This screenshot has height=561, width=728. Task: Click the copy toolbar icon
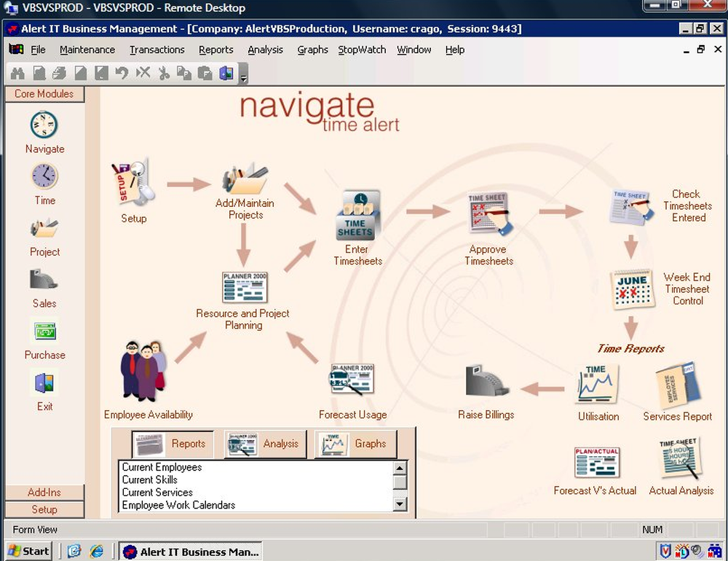click(x=184, y=73)
